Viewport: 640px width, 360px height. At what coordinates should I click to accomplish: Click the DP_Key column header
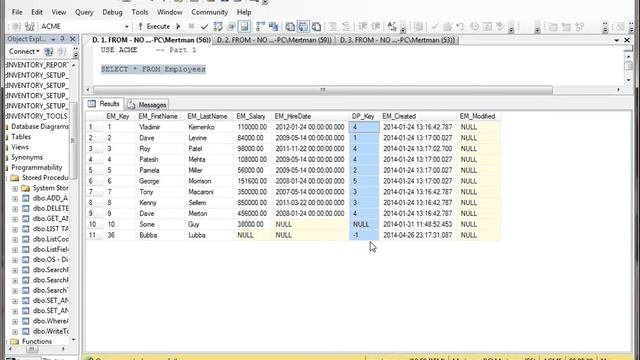pyautogui.click(x=363, y=116)
